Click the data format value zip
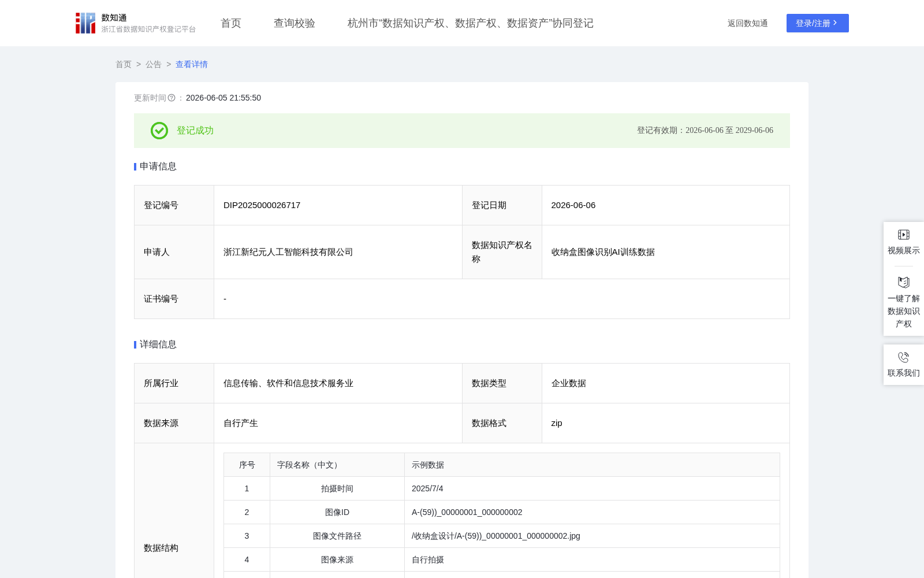The height and width of the screenshot is (578, 924). coord(557,423)
